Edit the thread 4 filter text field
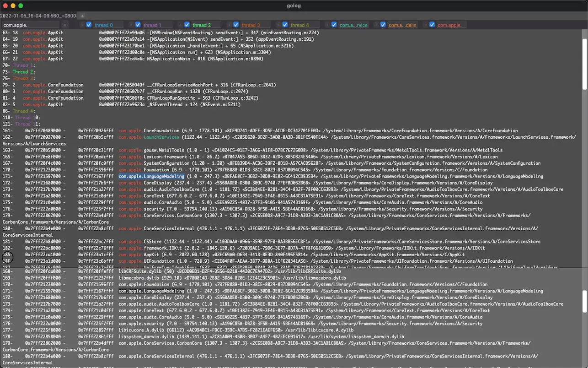The width and height of the screenshot is (588, 368). [304, 25]
